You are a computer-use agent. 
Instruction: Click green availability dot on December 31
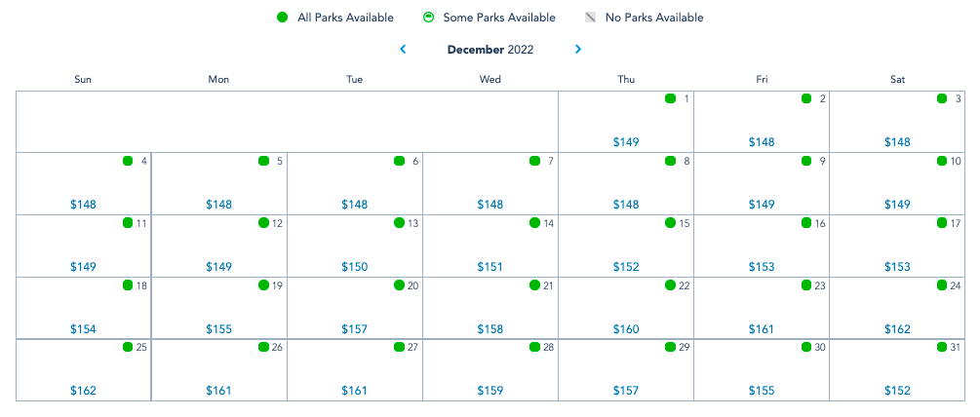pos(942,347)
